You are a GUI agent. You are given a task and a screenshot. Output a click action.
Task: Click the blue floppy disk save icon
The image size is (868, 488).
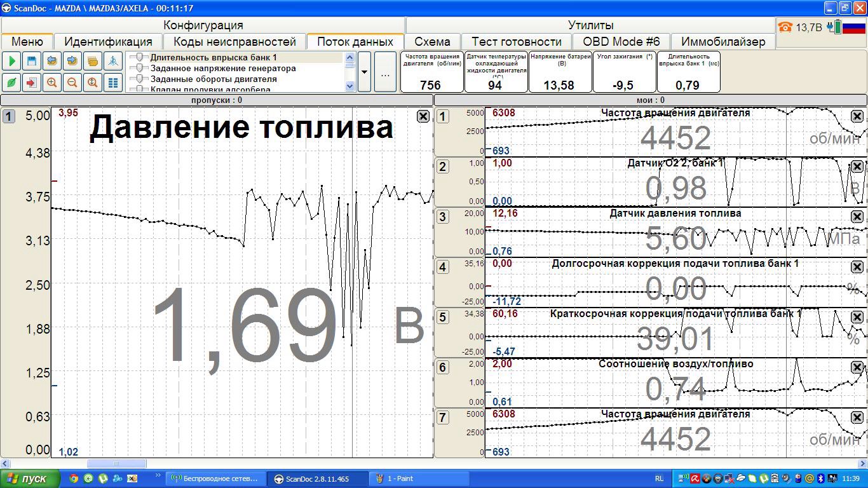tap(32, 62)
